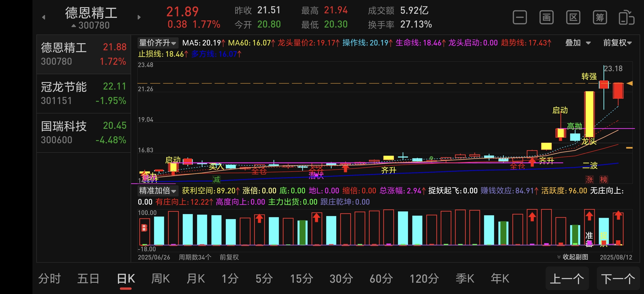Switch to 年K tab

pyautogui.click(x=500, y=278)
